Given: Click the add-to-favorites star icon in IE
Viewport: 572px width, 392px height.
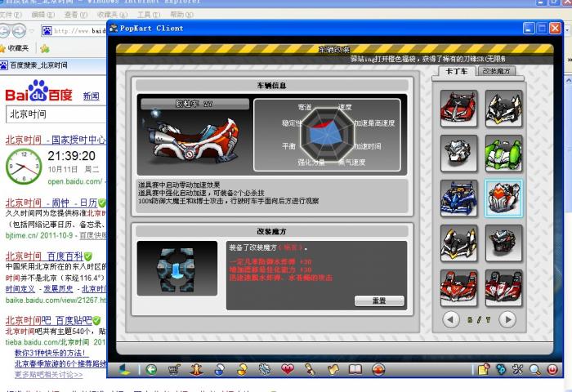Looking at the screenshot, I should [45, 48].
